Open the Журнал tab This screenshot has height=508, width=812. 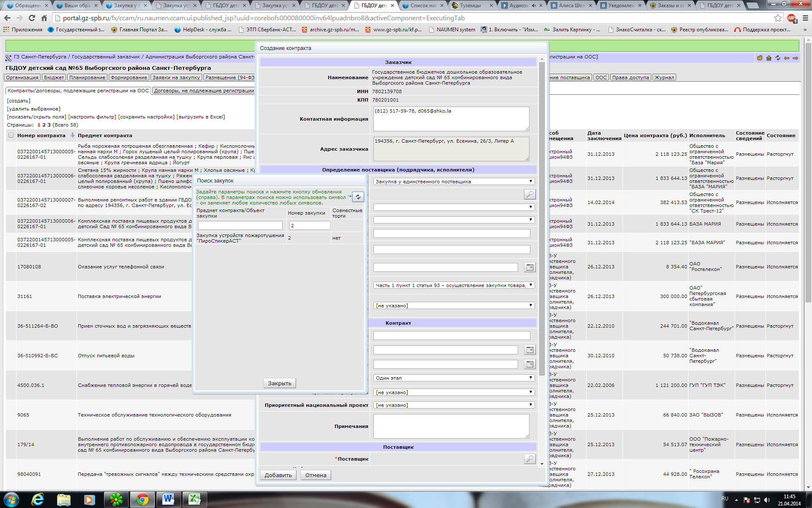664,77
